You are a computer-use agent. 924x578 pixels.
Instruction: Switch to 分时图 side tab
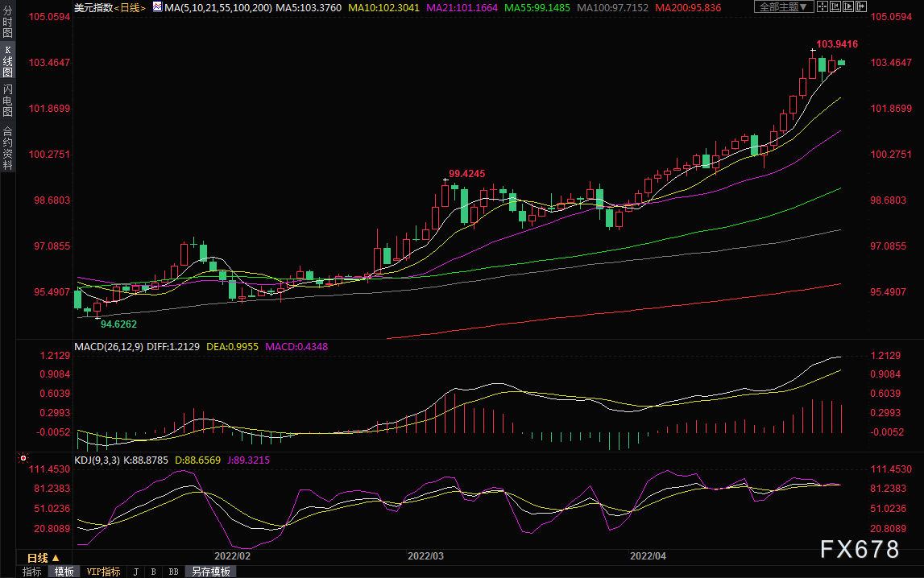click(8, 22)
